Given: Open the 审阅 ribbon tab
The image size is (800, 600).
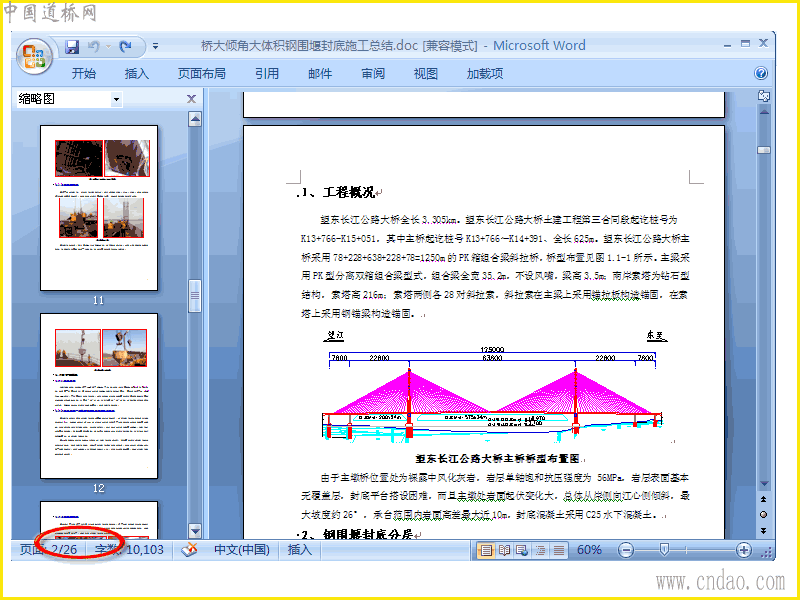Looking at the screenshot, I should pyautogui.click(x=373, y=73).
